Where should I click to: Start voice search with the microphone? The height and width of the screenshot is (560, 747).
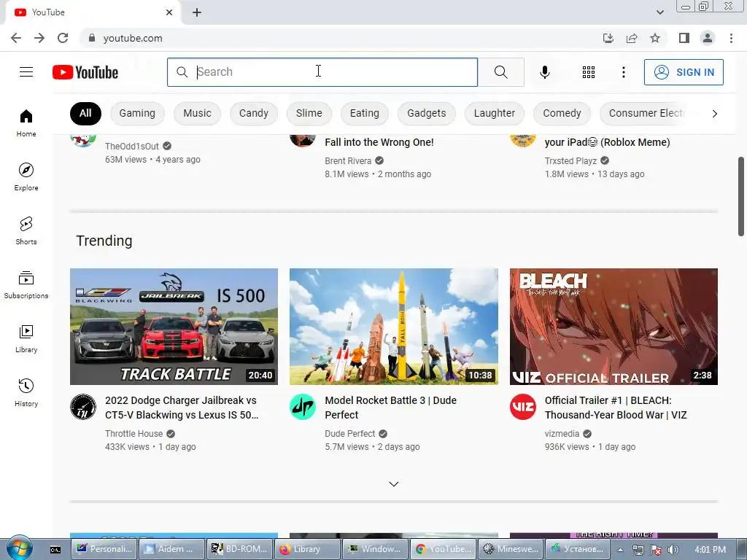click(545, 72)
